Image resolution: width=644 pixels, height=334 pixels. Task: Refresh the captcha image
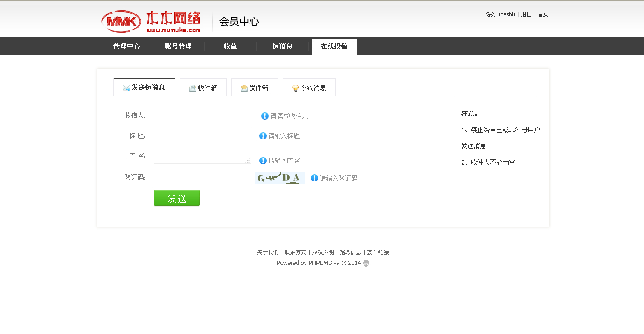tap(280, 178)
